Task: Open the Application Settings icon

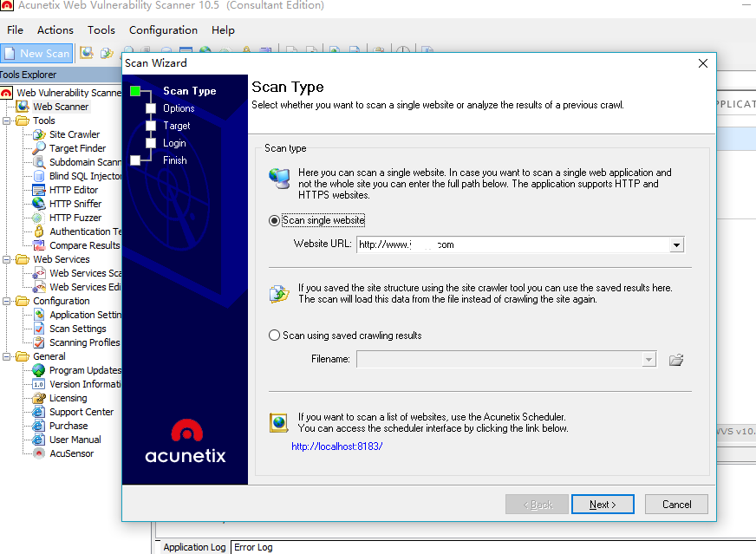Action: 39,315
